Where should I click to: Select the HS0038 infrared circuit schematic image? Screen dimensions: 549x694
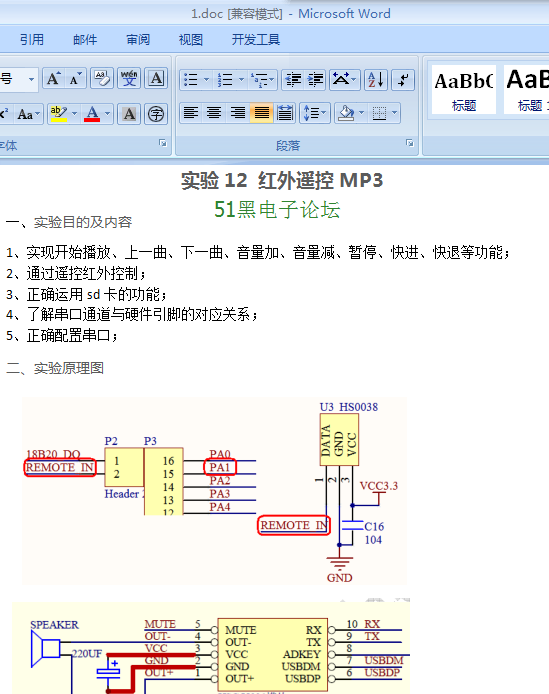[214, 491]
